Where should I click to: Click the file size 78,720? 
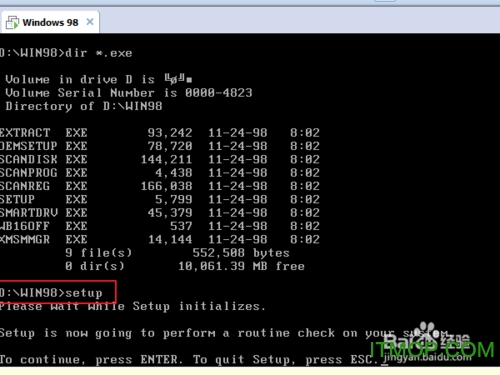(x=170, y=146)
